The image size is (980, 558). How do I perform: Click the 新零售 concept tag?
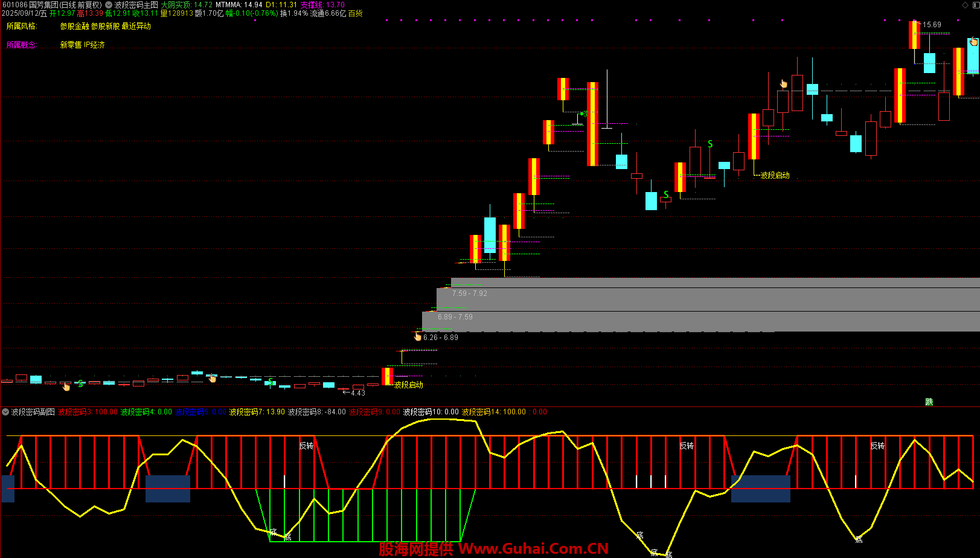coord(71,45)
